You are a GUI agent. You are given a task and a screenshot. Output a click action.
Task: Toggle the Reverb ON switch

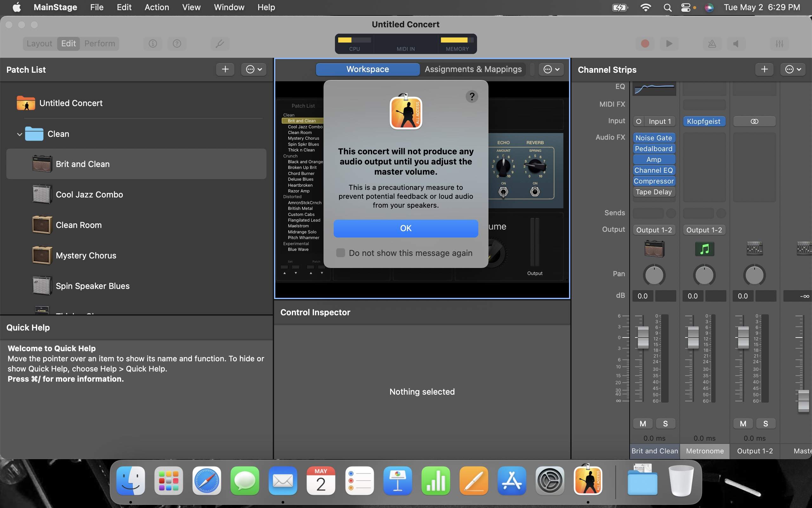[x=535, y=191]
